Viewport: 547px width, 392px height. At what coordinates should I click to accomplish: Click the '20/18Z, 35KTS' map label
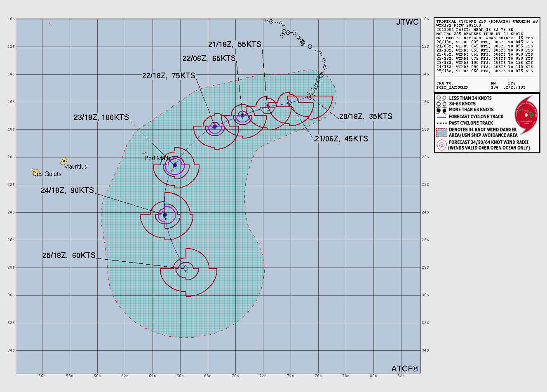(366, 117)
